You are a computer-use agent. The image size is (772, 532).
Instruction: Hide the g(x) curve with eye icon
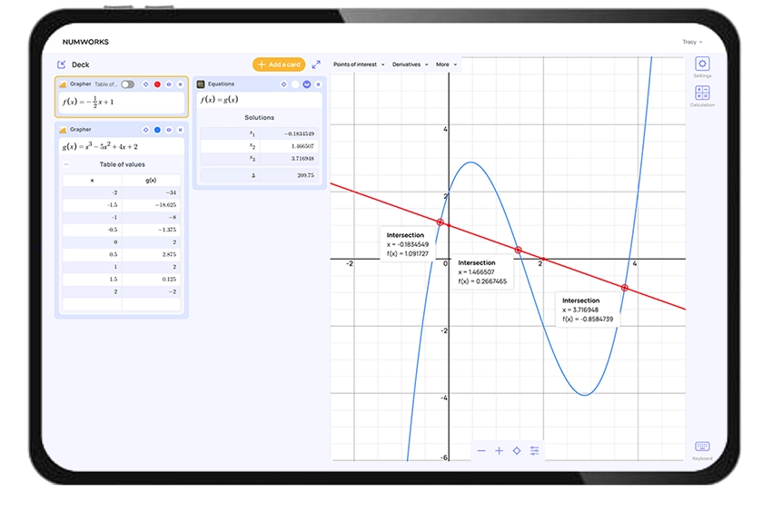(x=169, y=130)
